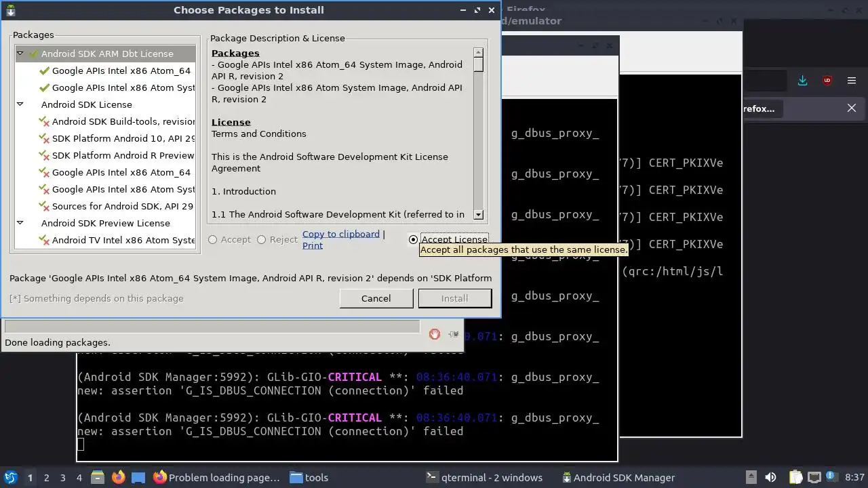Activate the 'tools' folder taskbar entry
This screenshot has width=868, height=488.
point(309,477)
